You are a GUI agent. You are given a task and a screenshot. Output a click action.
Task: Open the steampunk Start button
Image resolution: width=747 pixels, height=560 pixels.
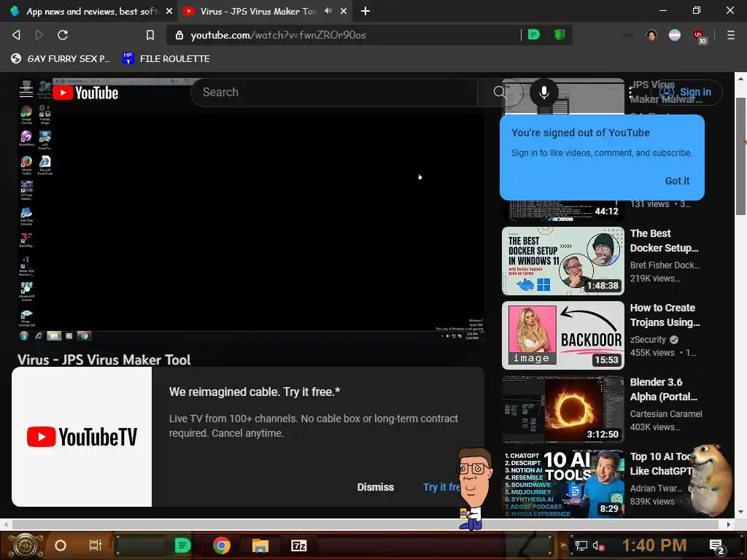coord(24,545)
